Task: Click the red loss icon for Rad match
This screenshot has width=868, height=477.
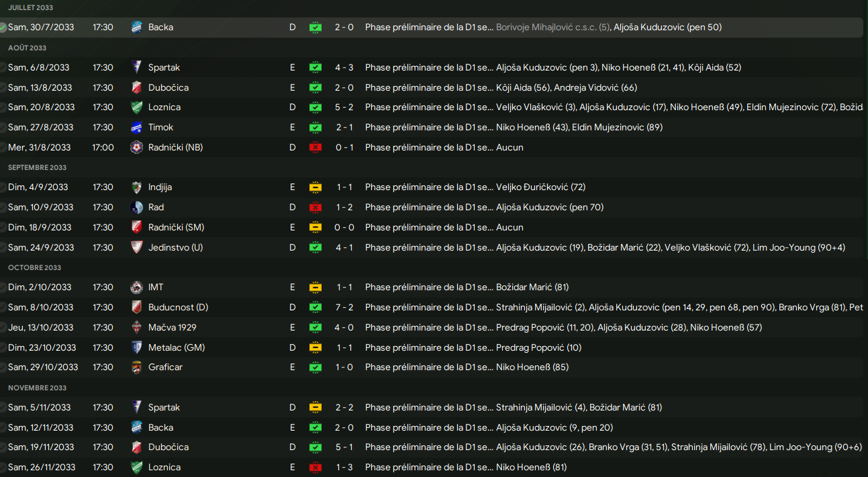Action: 315,208
